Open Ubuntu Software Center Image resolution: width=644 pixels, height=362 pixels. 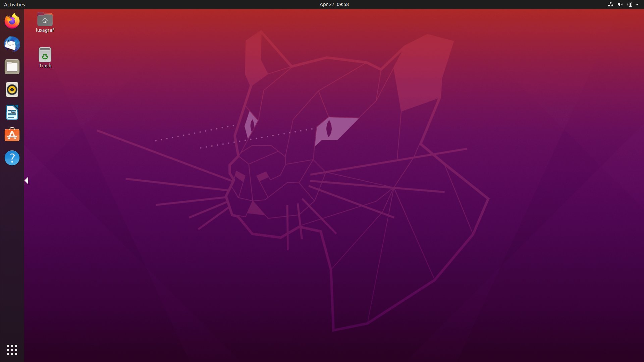pos(12,135)
